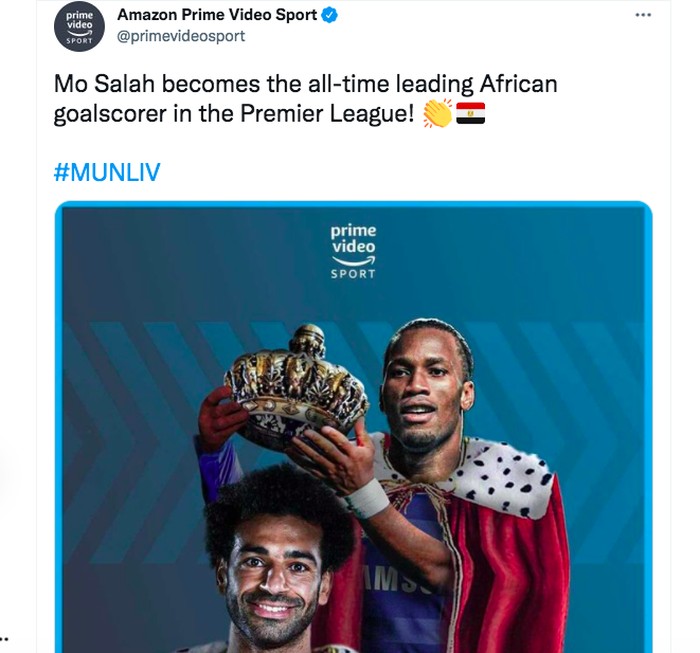Click the white wristband on the arm
This screenshot has height=653, width=700.
pos(368,497)
